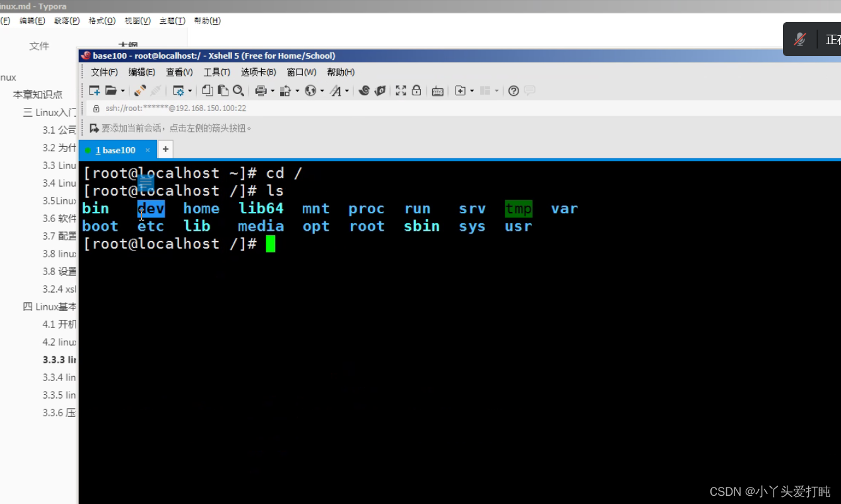Open Xshell 窗口(W) menu

point(302,73)
